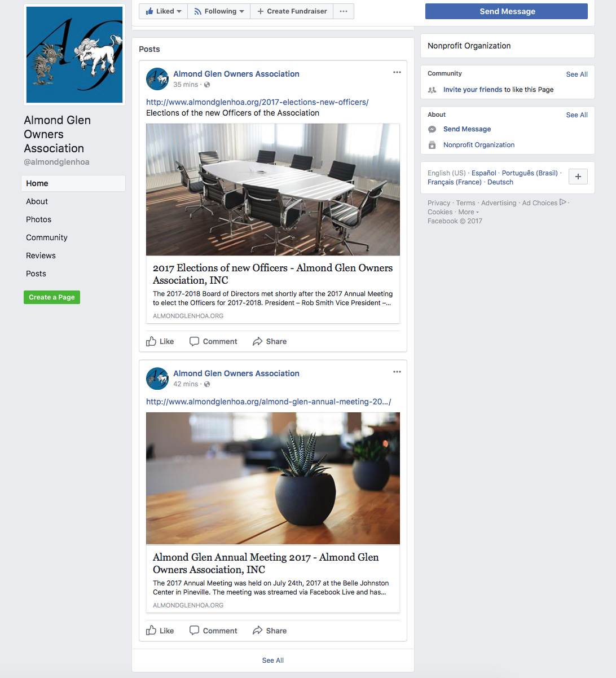Click Like icon under elections post
This screenshot has width=616, height=678.
[x=151, y=341]
